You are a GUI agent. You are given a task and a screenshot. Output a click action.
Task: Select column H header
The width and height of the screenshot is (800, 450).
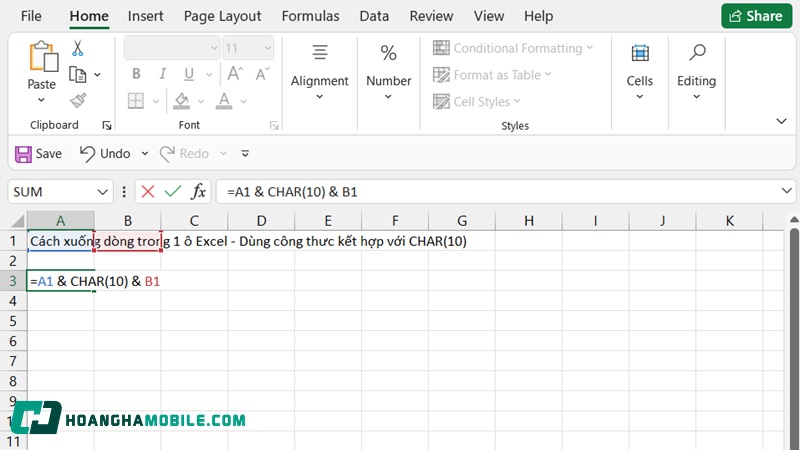pos(529,221)
